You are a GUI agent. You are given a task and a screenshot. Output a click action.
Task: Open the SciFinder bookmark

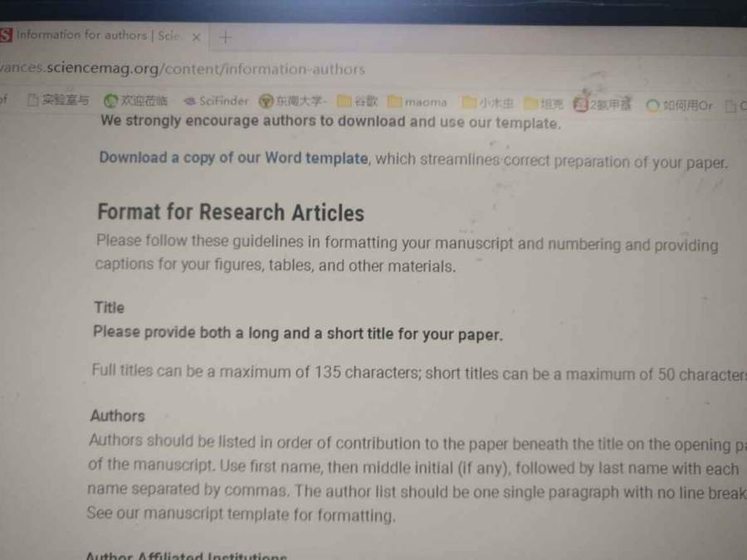click(217, 101)
